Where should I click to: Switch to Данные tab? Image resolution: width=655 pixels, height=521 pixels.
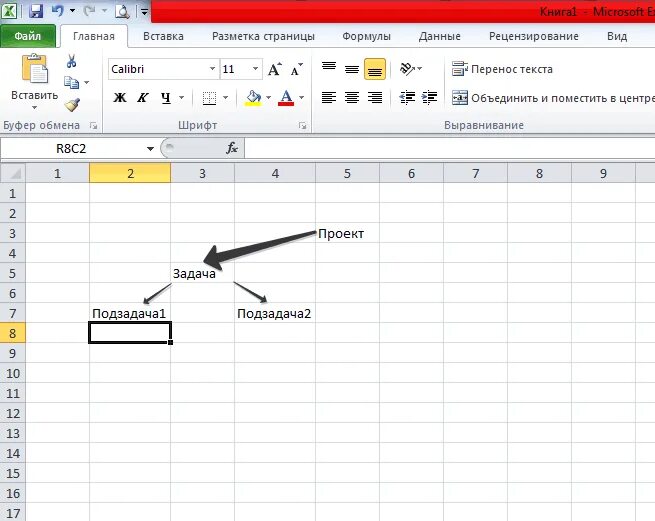(439, 36)
